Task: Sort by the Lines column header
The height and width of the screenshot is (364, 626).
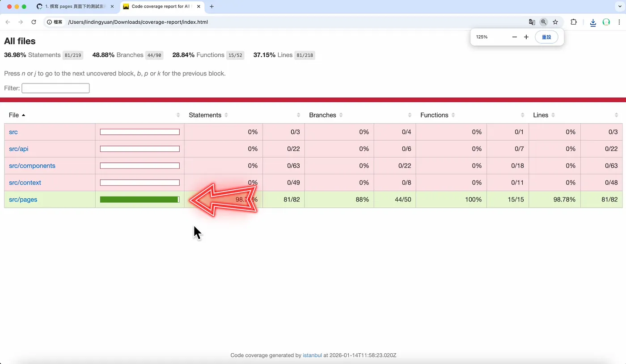Action: 544,115
